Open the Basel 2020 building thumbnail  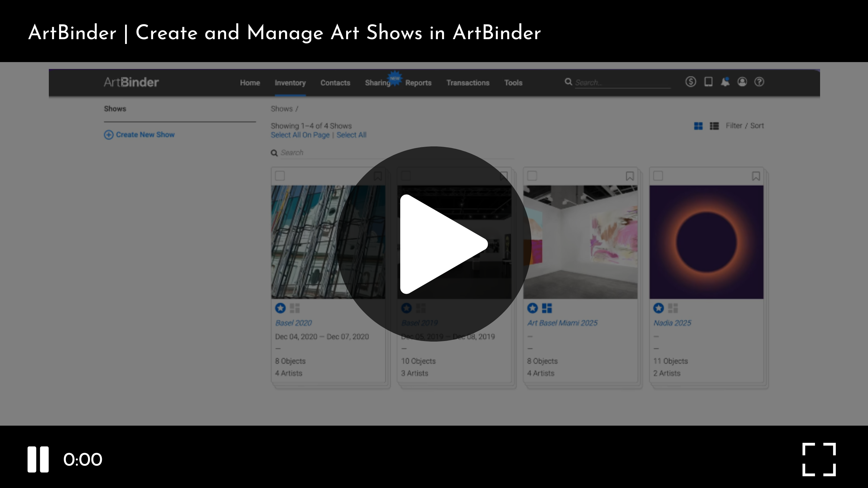point(328,242)
